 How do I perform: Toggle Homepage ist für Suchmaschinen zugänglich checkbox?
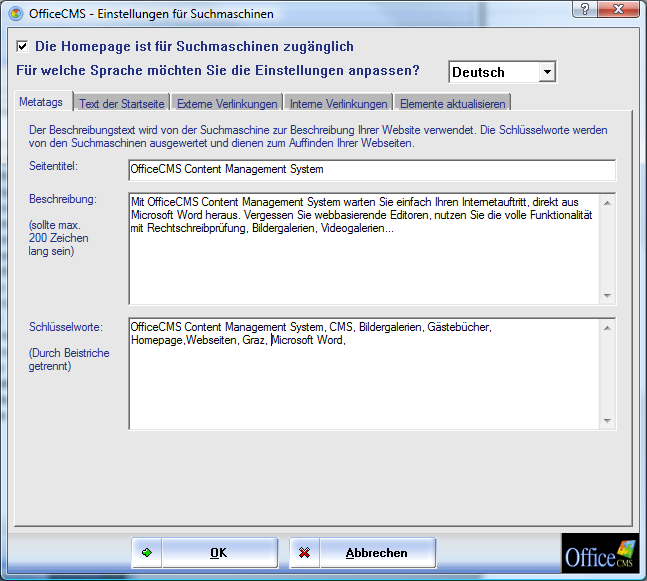coord(22,46)
